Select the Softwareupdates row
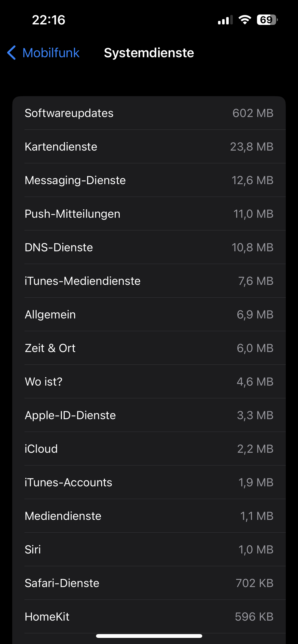 coord(149,113)
